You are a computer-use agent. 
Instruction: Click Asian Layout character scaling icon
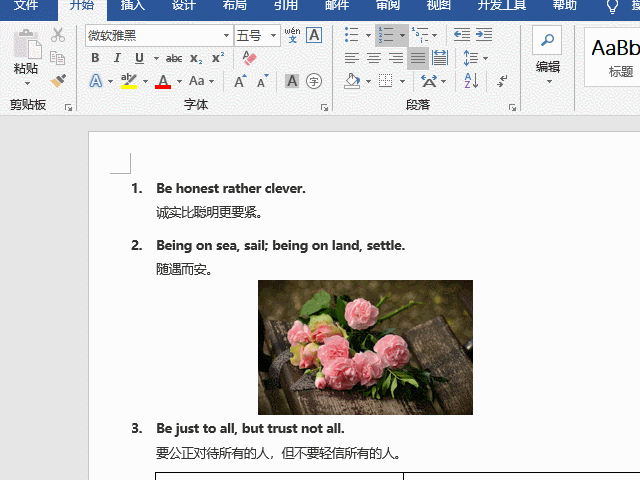click(429, 81)
